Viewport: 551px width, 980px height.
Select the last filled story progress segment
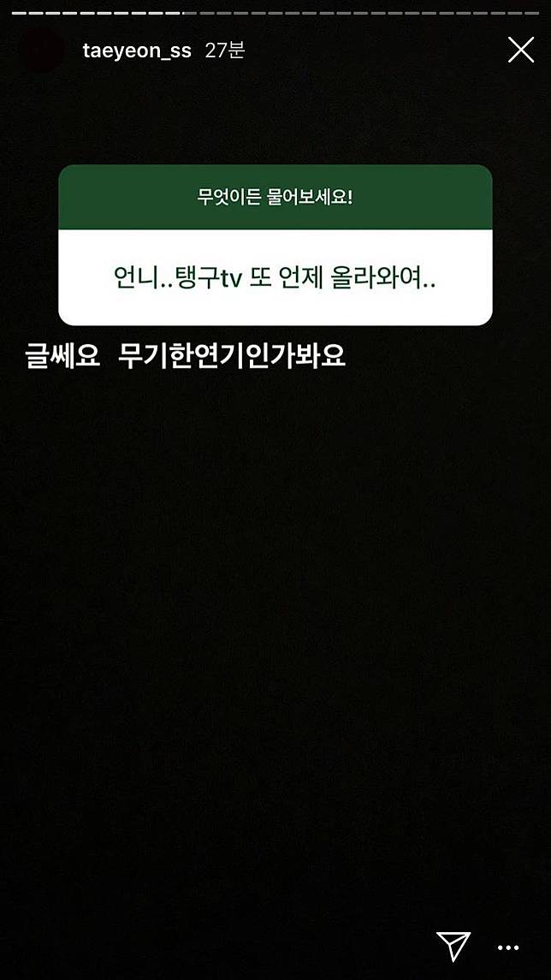[173, 13]
